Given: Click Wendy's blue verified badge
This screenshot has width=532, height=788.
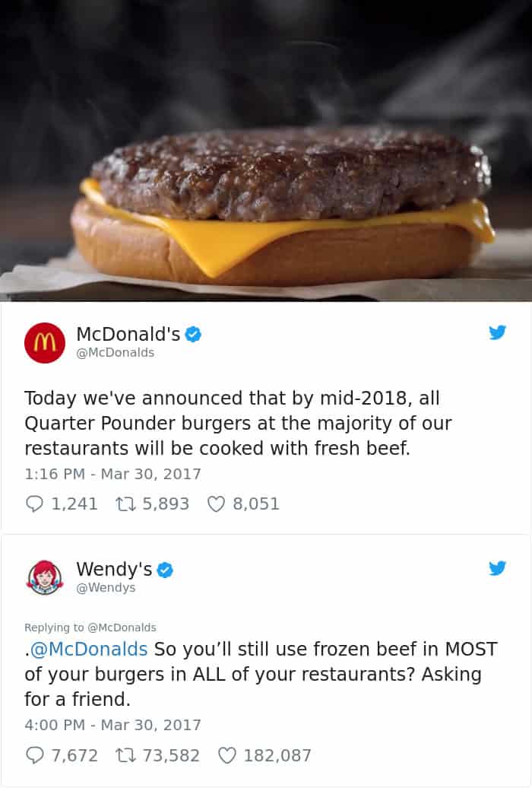Looking at the screenshot, I should 165,570.
